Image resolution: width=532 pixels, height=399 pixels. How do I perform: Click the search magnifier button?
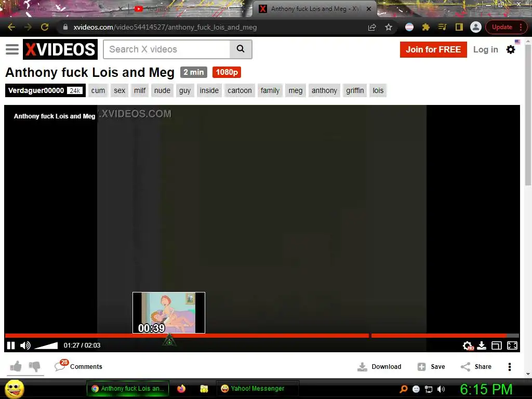point(241,49)
